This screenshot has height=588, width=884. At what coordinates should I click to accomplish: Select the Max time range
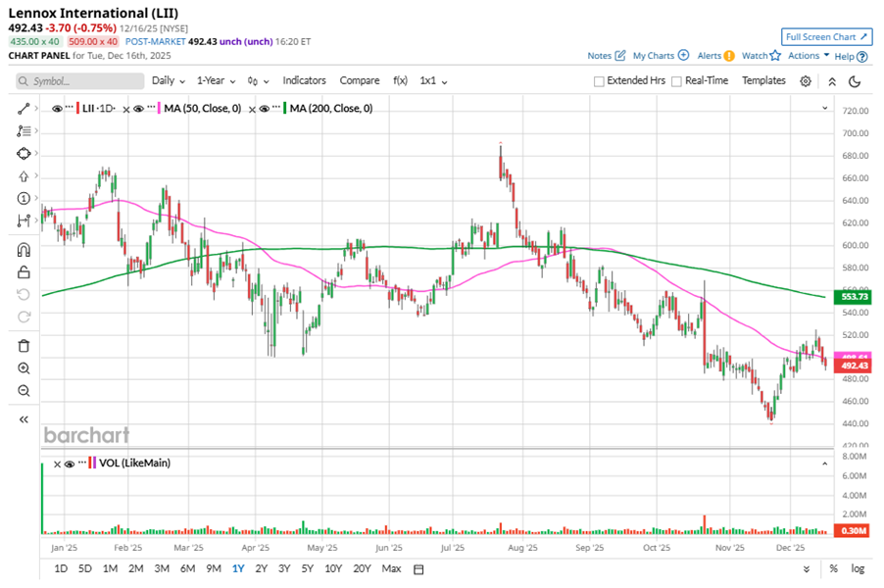(391, 568)
